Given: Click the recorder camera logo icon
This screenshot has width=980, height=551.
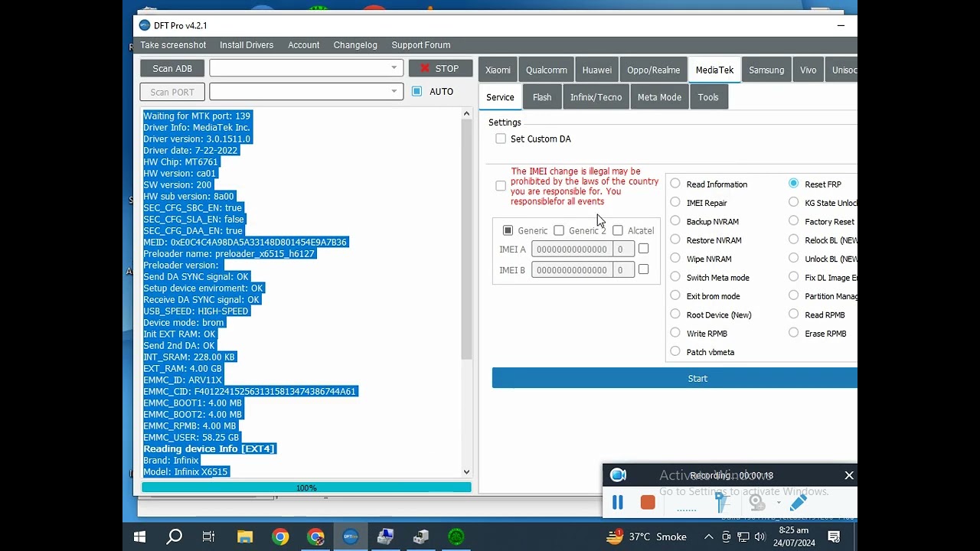Looking at the screenshot, I should (618, 475).
